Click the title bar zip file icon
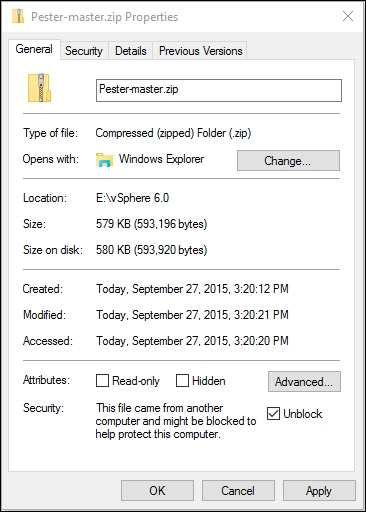Viewport: 366px width, 512px height. click(18, 16)
